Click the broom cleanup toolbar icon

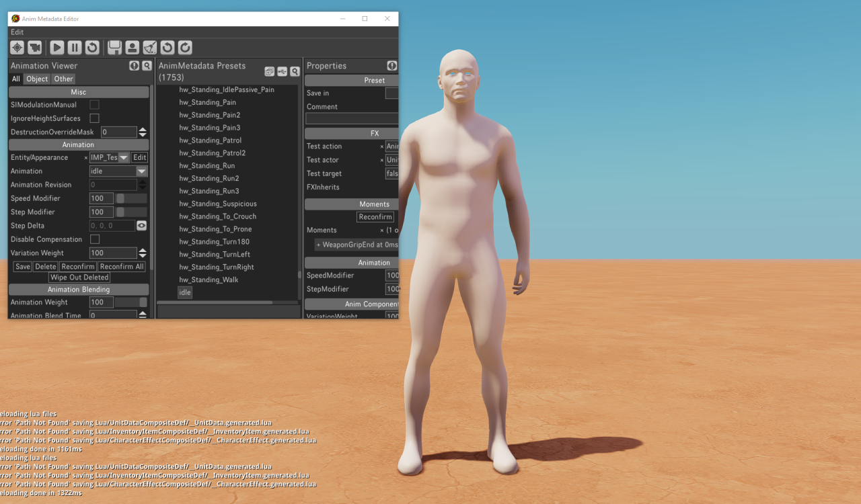[149, 48]
